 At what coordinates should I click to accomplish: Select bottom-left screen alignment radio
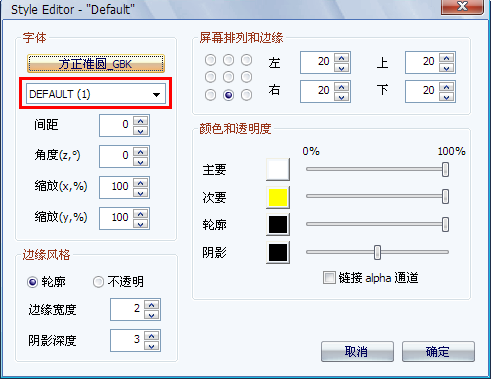210,95
